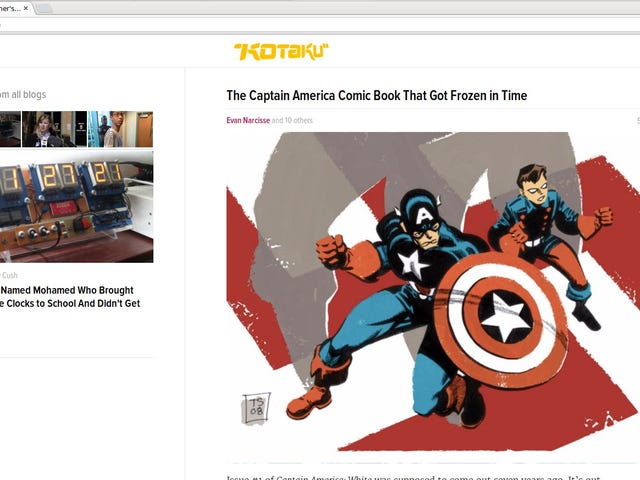This screenshot has height=480, width=640.
Task: Focus the browser address bar
Action: point(320,25)
